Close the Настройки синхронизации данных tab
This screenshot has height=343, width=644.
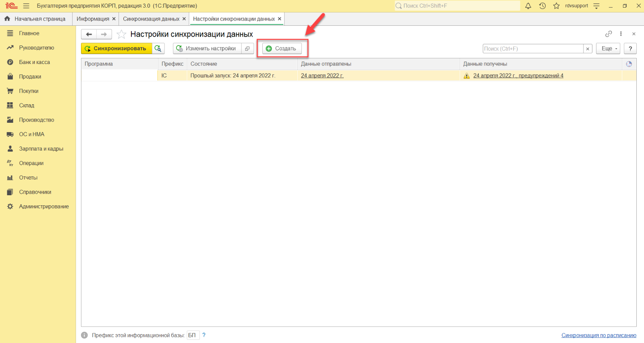[280, 19]
